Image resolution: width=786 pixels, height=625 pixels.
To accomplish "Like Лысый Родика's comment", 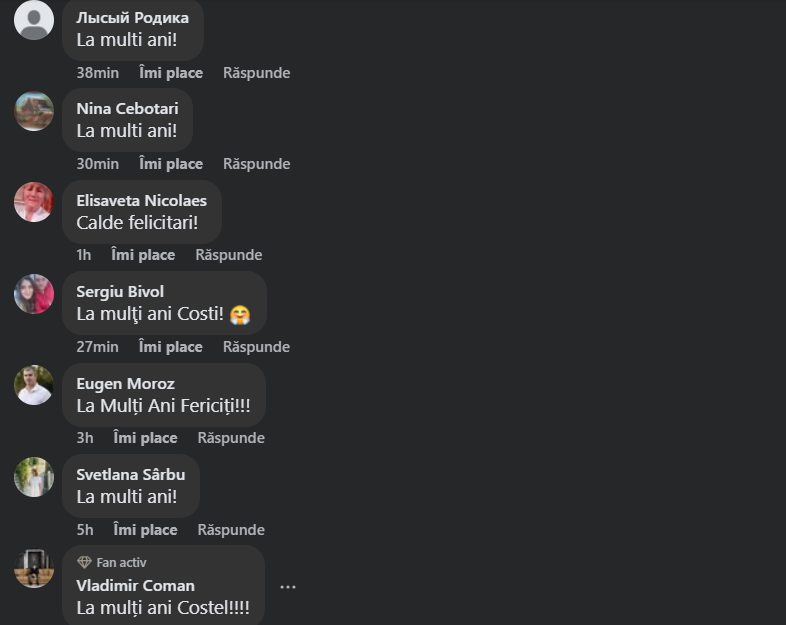I will click(171, 73).
